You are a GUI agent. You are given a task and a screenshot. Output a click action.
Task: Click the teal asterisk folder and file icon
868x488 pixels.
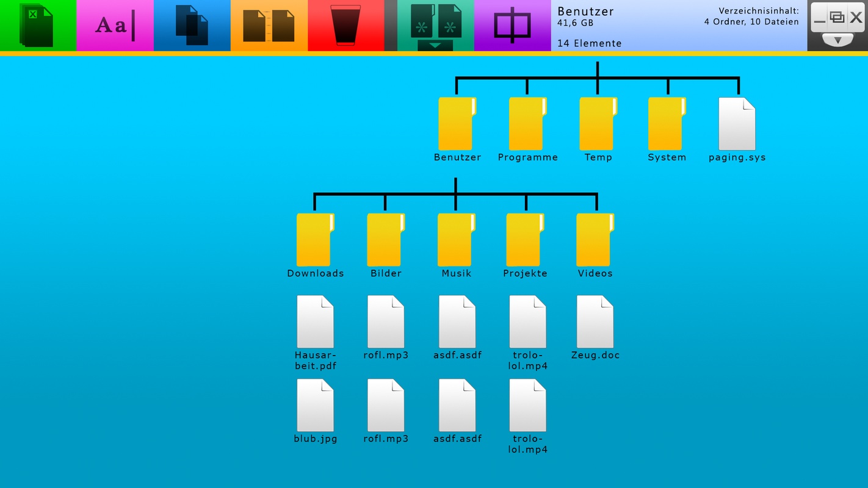click(x=435, y=21)
